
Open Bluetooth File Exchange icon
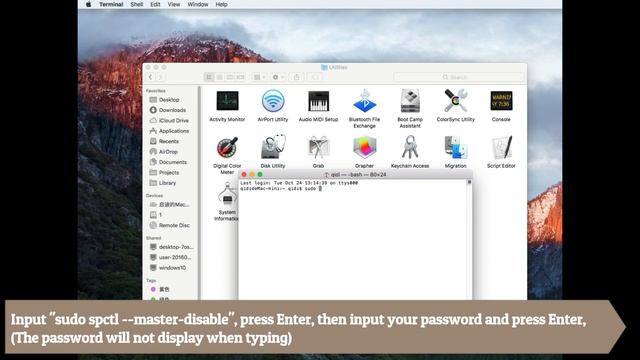point(364,101)
